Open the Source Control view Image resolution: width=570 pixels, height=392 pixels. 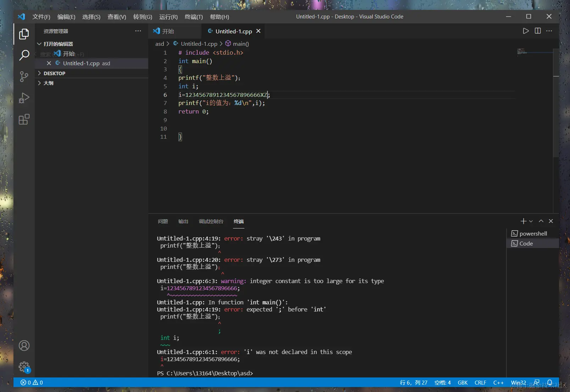tap(24, 77)
